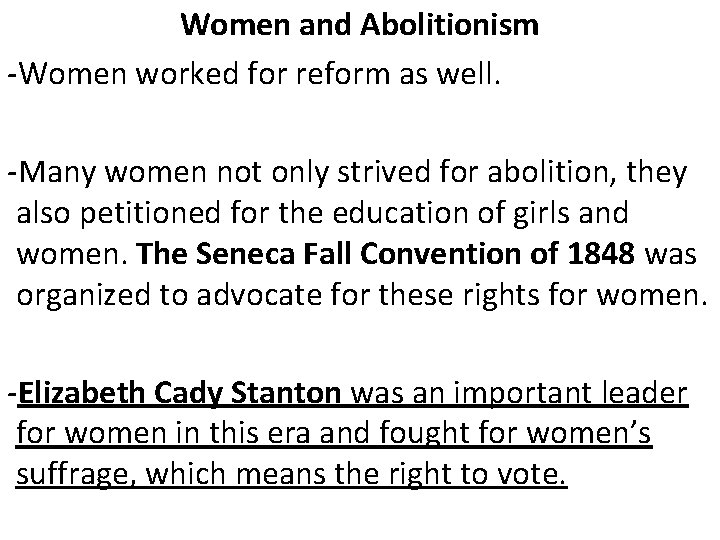
Task: Click the line 'organized to advocate for these rights'
Action: tap(362, 295)
